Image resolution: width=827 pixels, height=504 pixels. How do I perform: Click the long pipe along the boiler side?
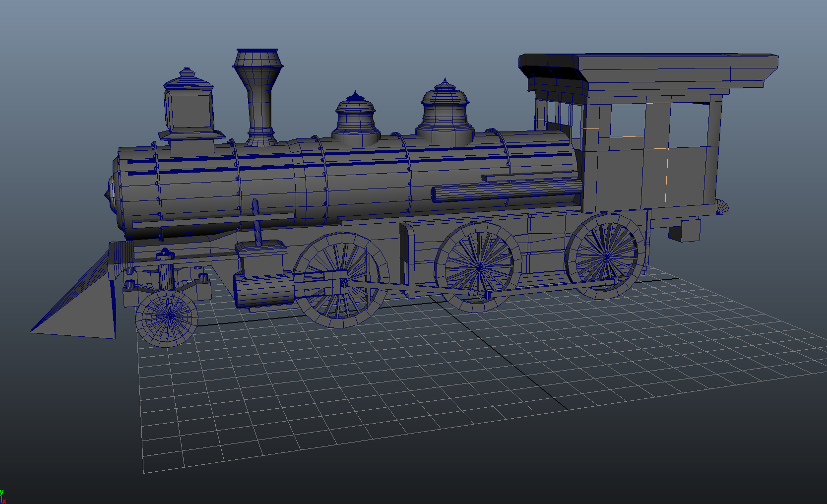(x=506, y=191)
